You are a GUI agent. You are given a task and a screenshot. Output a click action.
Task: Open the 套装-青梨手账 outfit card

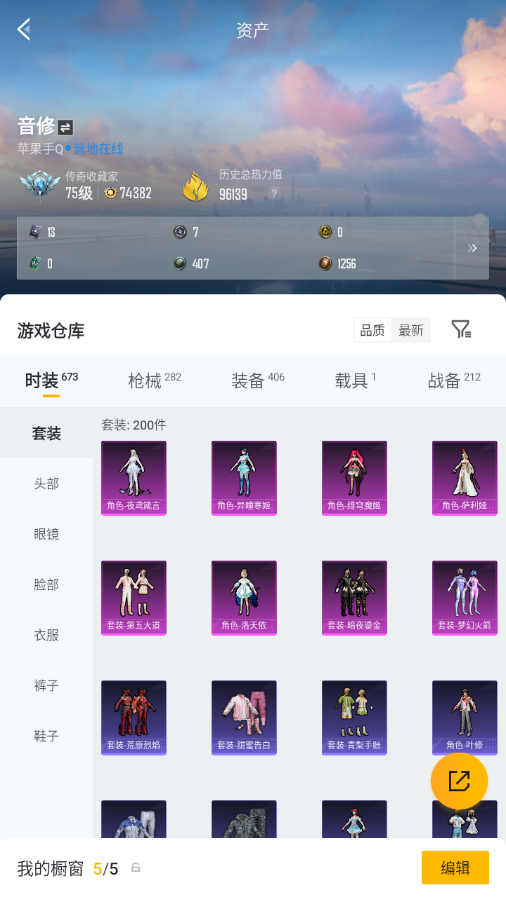354,717
